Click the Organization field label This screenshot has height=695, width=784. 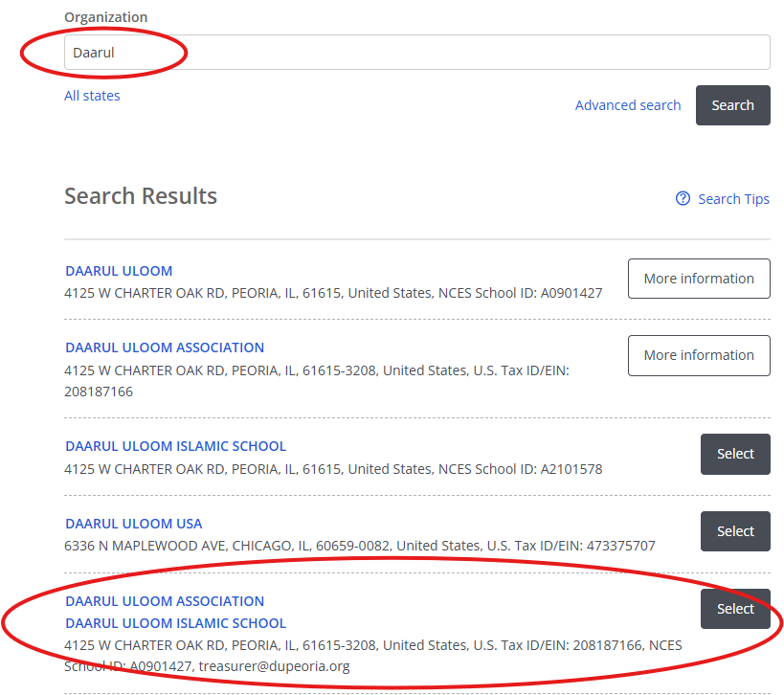106,17
